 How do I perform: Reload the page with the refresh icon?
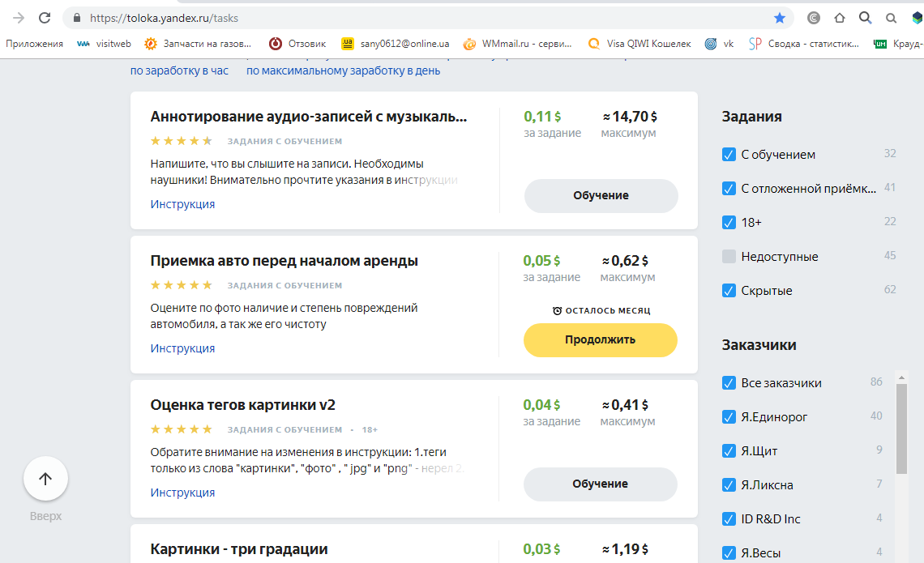point(45,18)
